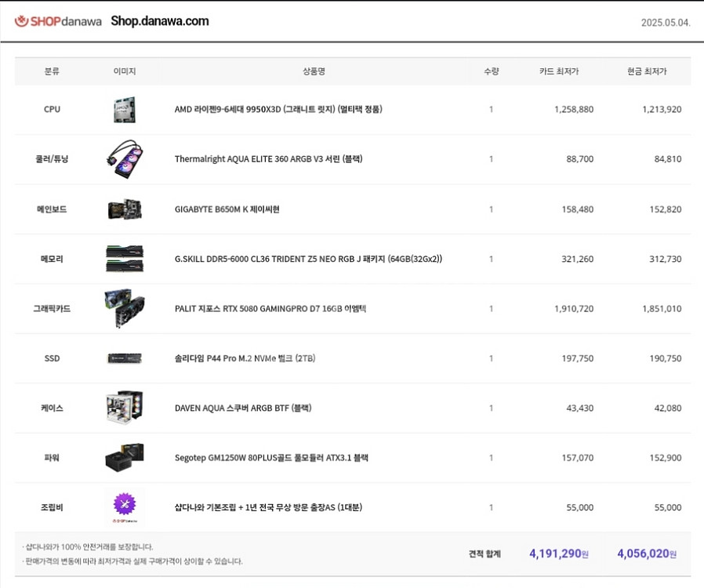The width and height of the screenshot is (704, 588).
Task: Open the G.SKILL Trident Z5 memory thumbnail
Action: pyautogui.click(x=125, y=259)
